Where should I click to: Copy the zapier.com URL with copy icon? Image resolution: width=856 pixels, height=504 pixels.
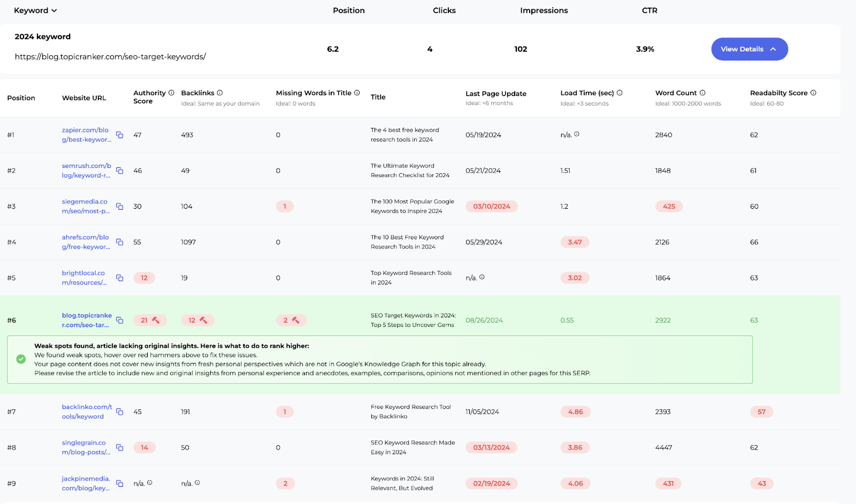[x=120, y=135]
